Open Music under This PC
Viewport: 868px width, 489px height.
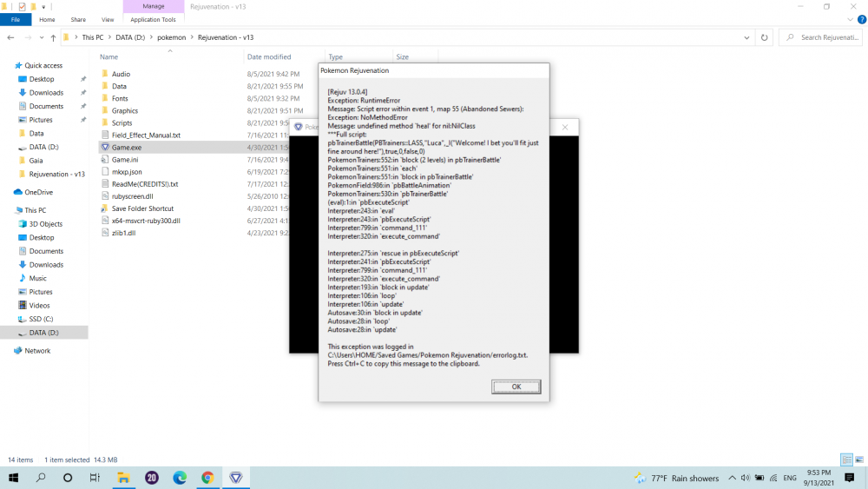tap(37, 278)
